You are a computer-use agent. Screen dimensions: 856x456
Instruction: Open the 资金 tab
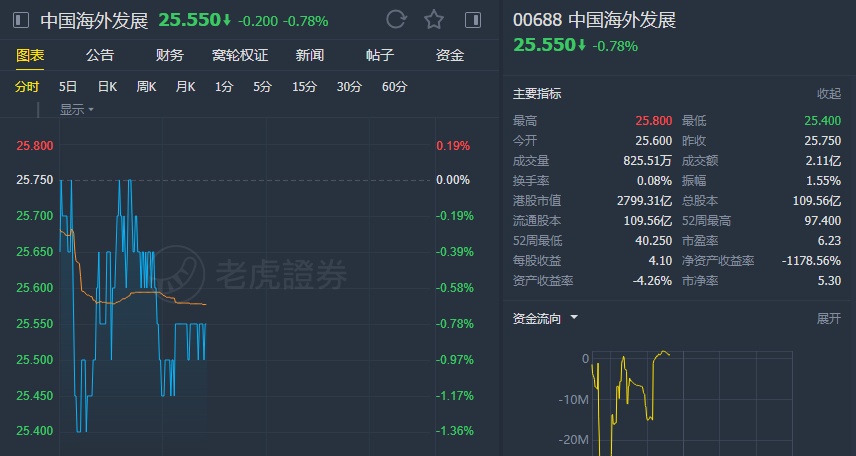[450, 55]
